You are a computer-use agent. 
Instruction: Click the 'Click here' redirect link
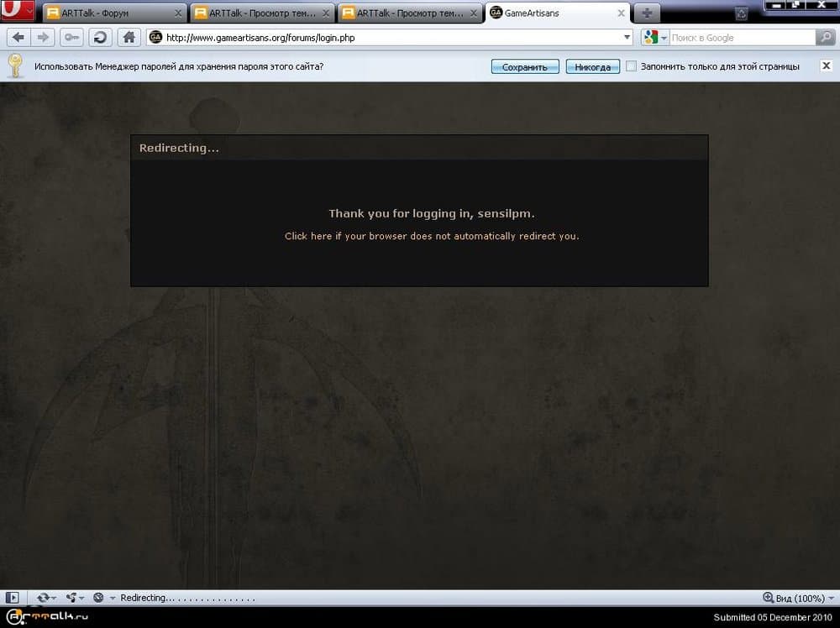coord(308,236)
